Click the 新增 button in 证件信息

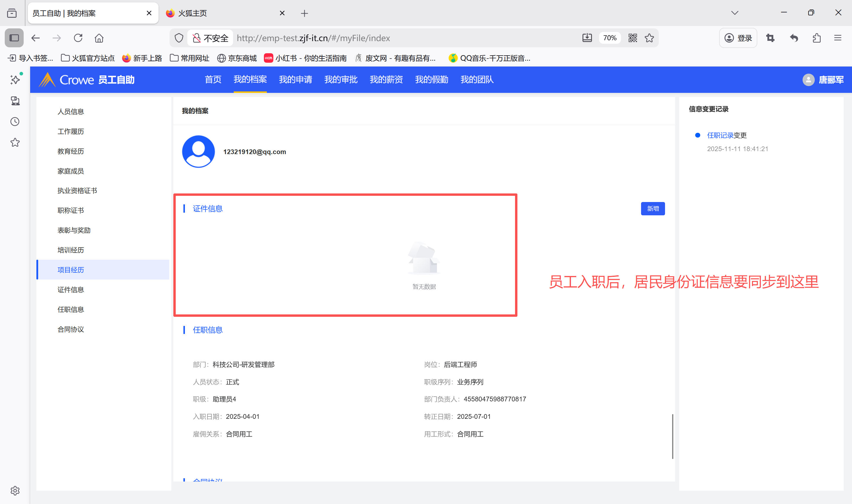[x=652, y=209]
